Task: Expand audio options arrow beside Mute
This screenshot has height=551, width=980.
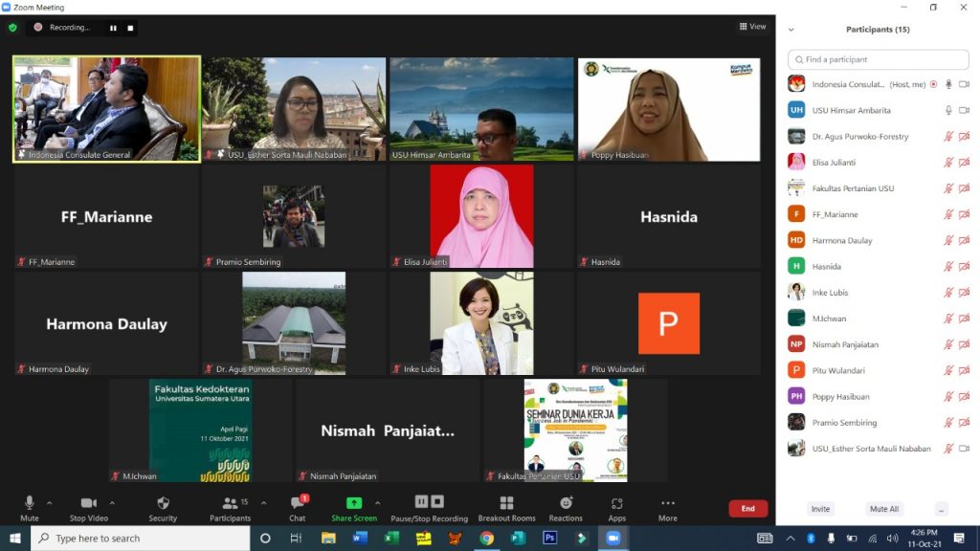Action: click(50, 502)
